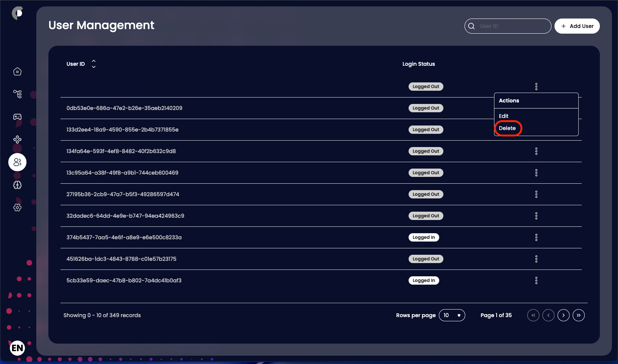Sort User ID column ascending

pyautogui.click(x=93, y=61)
